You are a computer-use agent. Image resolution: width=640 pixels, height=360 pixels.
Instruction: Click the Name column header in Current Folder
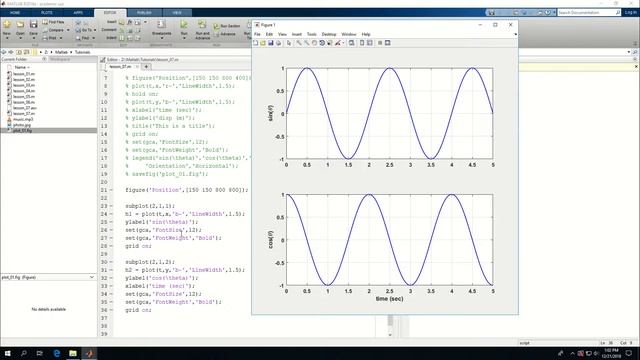pos(22,67)
